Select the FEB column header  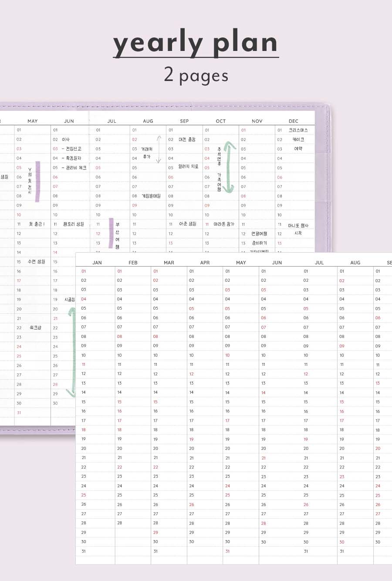click(133, 263)
